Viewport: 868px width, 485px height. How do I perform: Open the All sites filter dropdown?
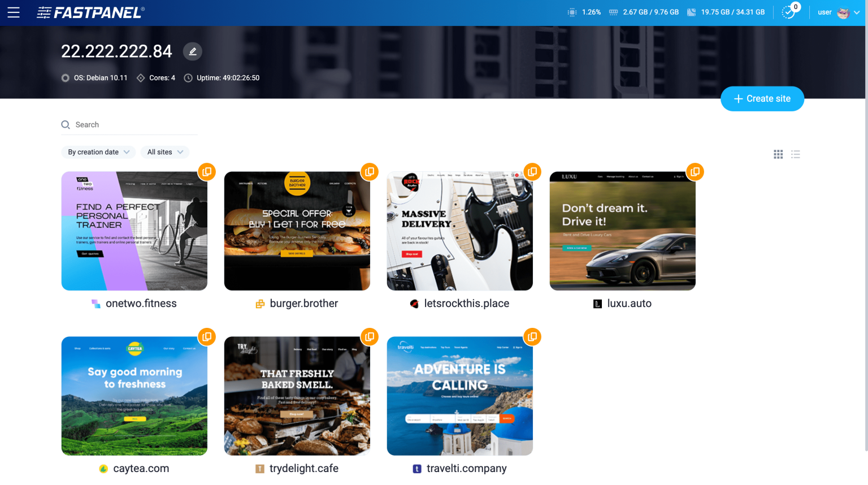[164, 151]
